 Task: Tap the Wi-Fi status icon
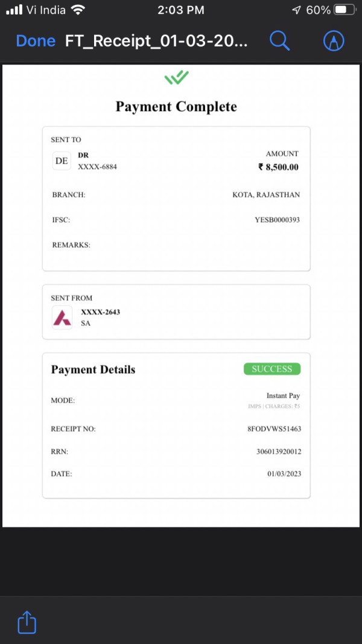point(78,10)
